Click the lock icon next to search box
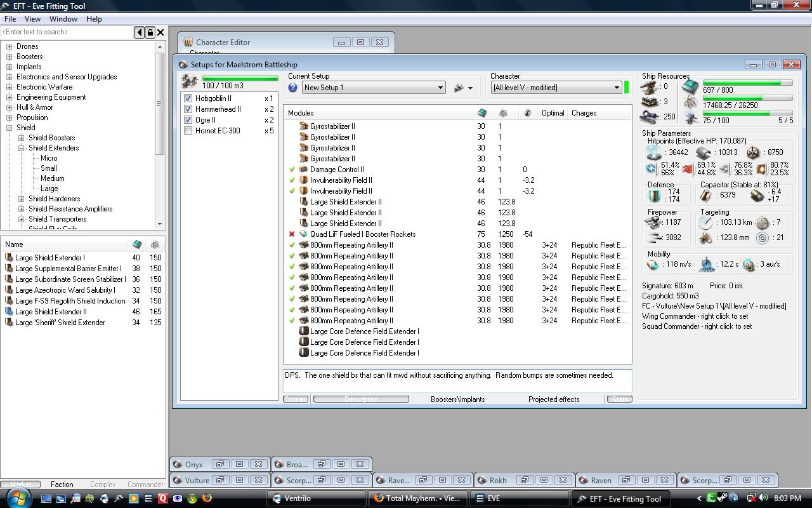Screen dimensions: 812x508 pos(150,32)
